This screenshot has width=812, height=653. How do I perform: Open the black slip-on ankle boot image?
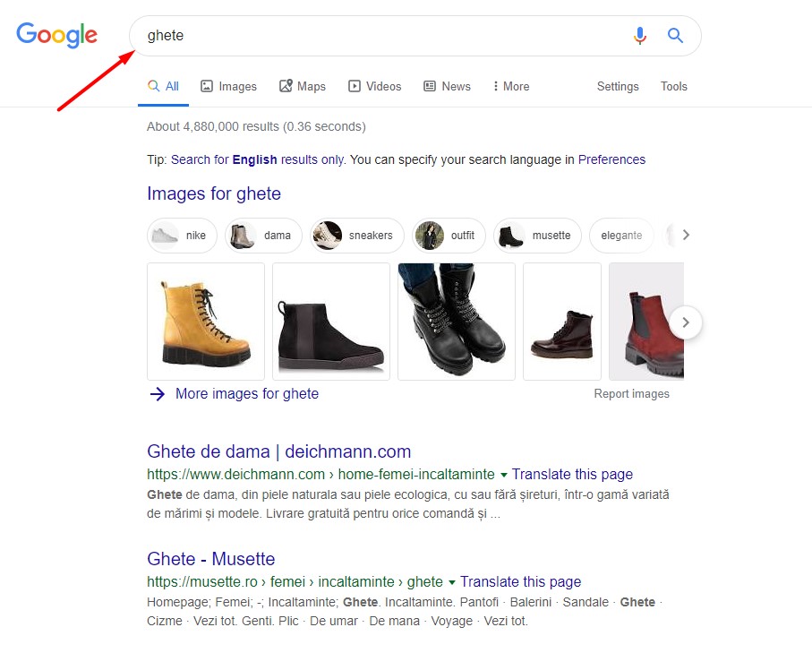click(331, 322)
